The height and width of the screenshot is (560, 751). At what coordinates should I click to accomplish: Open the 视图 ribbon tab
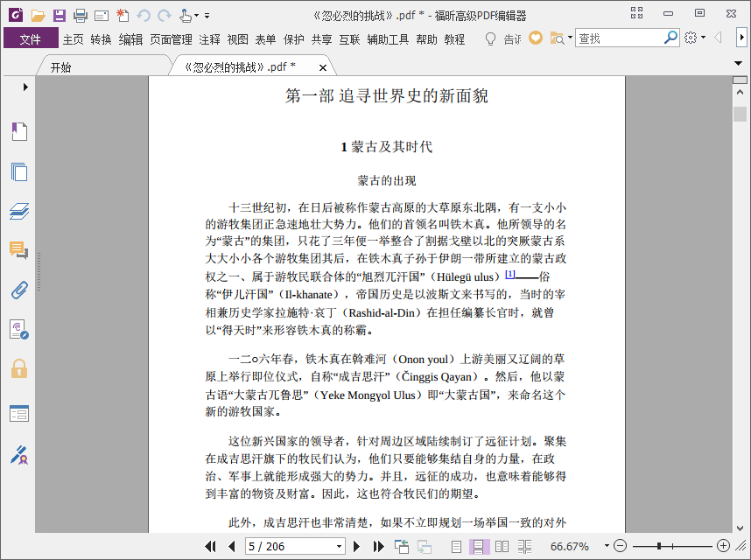237,39
